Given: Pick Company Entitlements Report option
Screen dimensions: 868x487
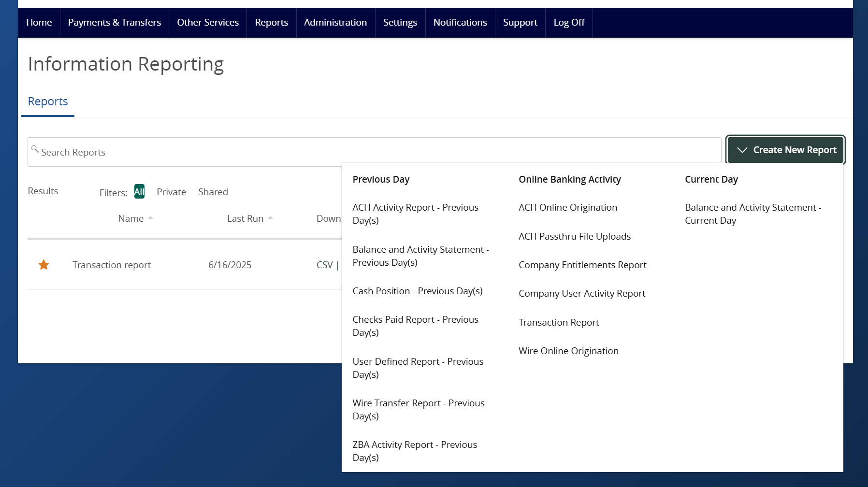Looking at the screenshot, I should click(x=582, y=265).
